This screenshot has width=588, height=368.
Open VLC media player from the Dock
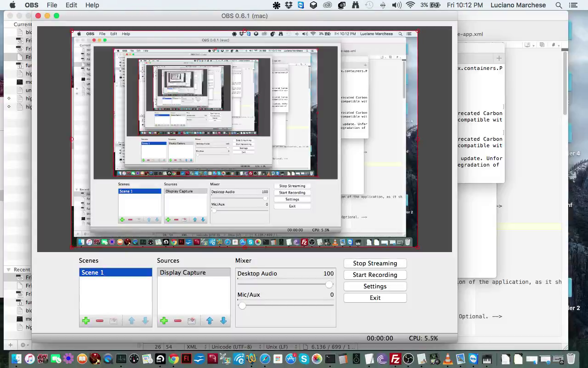pos(448,359)
